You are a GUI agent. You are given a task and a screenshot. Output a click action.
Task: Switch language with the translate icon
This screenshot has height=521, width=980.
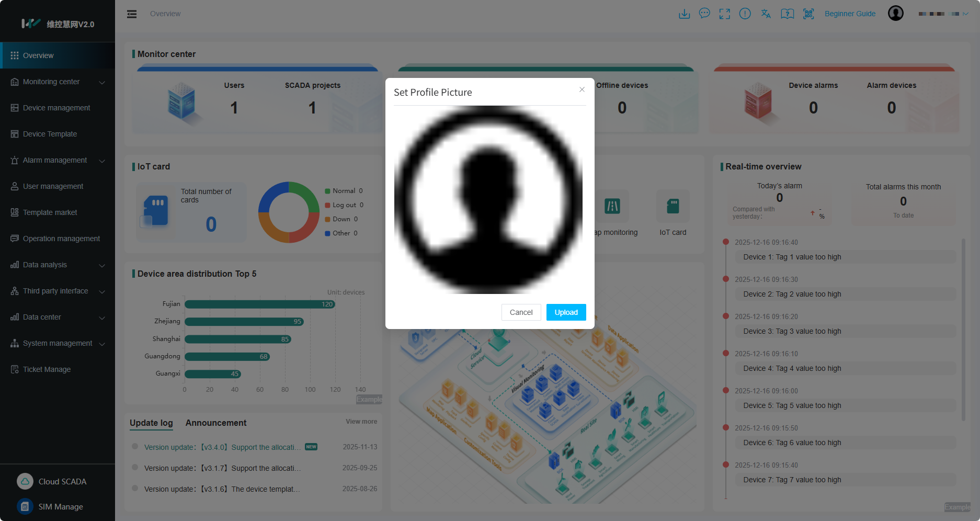(766, 14)
